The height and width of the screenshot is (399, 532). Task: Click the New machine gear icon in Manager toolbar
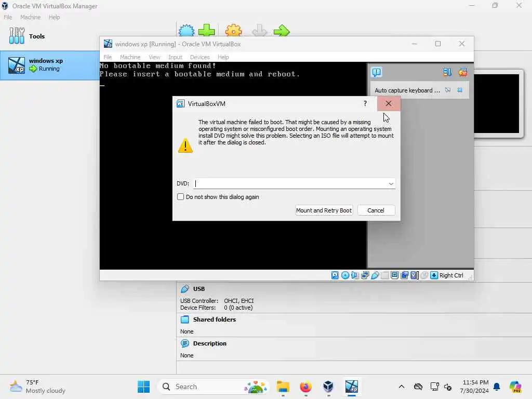[x=187, y=31]
